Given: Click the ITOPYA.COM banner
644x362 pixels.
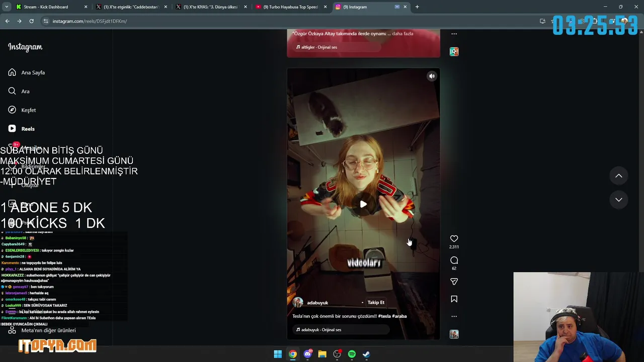Looking at the screenshot, I should click(x=57, y=345).
